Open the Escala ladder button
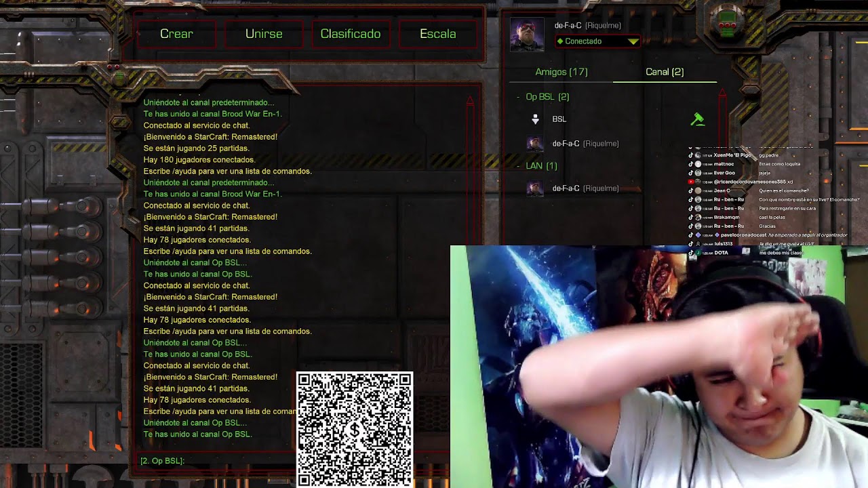The height and width of the screenshot is (488, 868). (x=438, y=34)
